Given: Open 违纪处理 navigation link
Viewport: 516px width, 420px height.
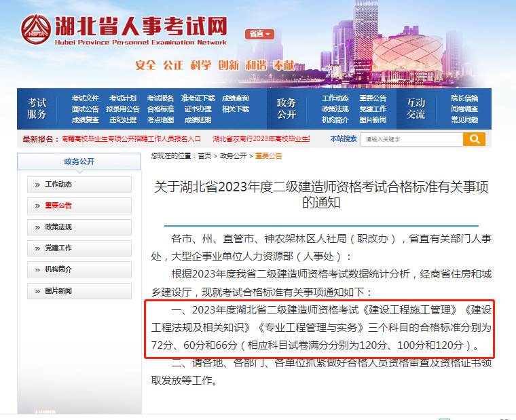Looking at the screenshot, I should 123,119.
